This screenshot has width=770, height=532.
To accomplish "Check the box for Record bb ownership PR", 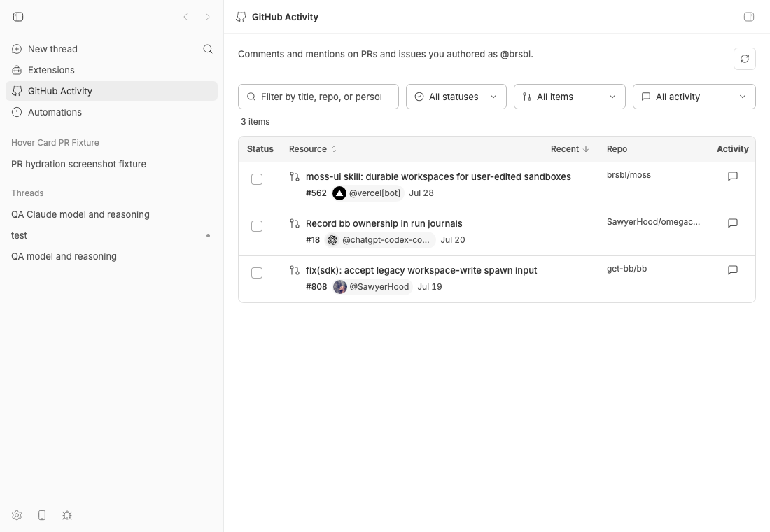I will 257,226.
